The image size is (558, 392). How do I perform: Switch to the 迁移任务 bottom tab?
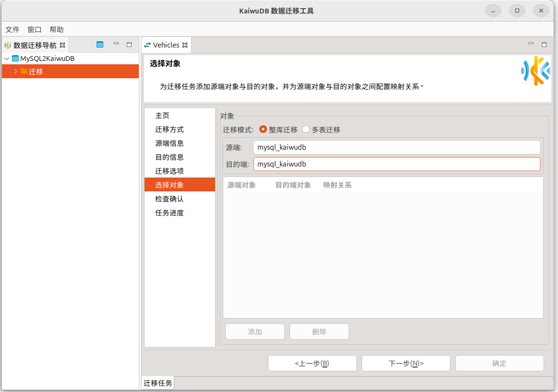[158, 383]
